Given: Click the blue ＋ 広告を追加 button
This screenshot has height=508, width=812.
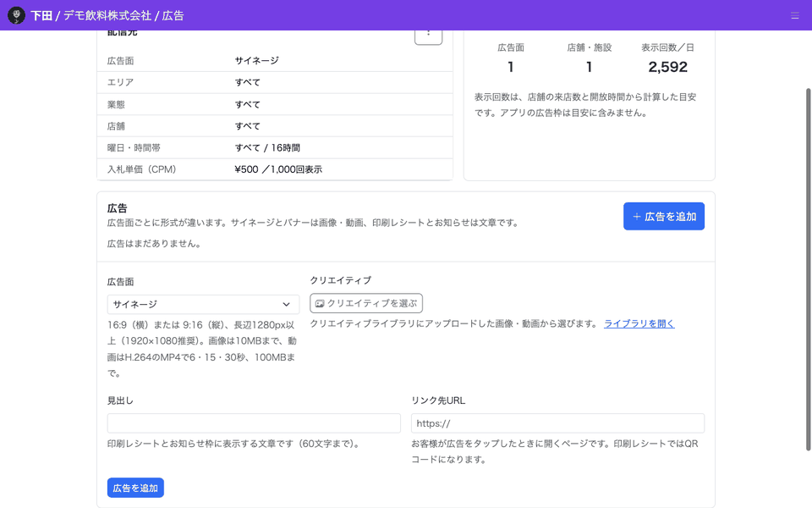Looking at the screenshot, I should point(664,216).
